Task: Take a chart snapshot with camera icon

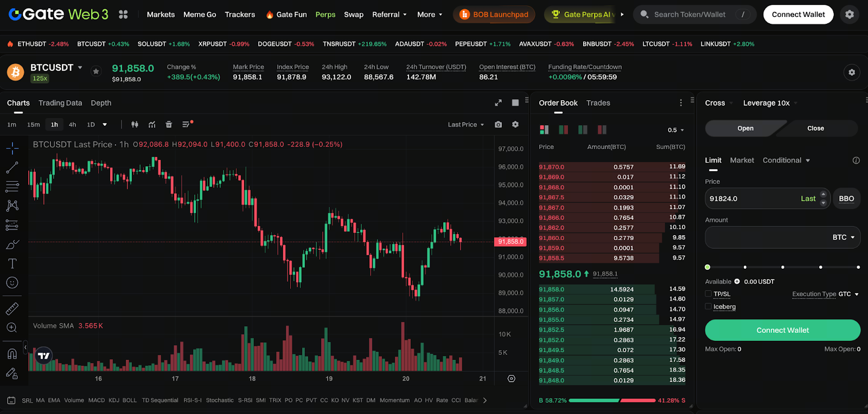Action: tap(498, 125)
